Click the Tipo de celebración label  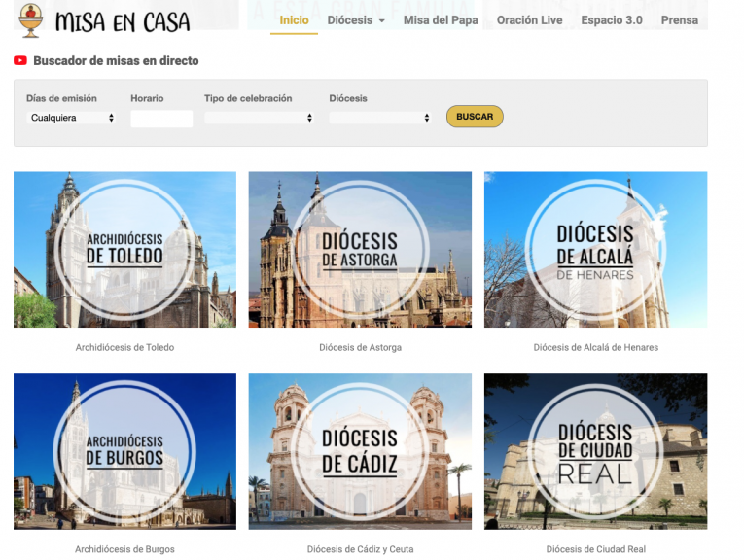[x=248, y=98]
